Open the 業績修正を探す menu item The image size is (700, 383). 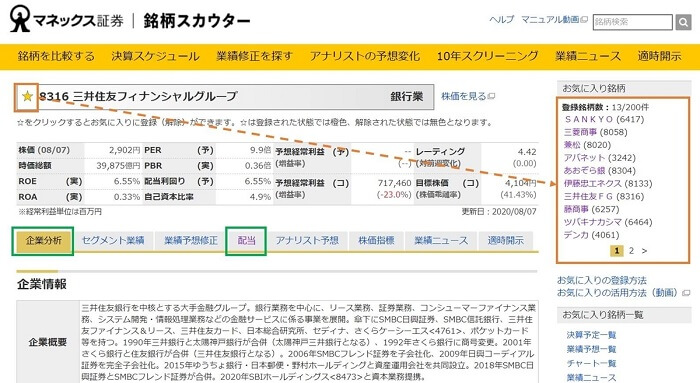coord(254,56)
